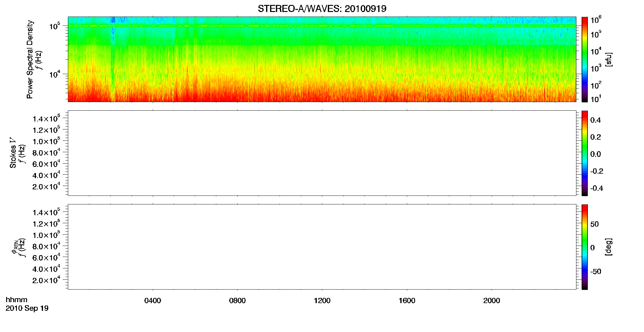
Task: Click the 2010 Sep 19 date label
Action: click(27, 308)
